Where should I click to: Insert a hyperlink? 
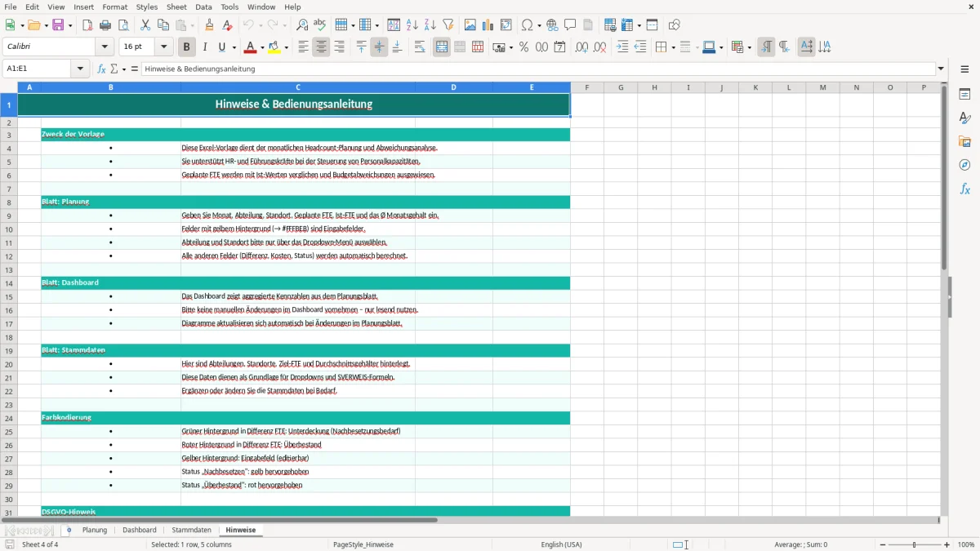click(552, 25)
